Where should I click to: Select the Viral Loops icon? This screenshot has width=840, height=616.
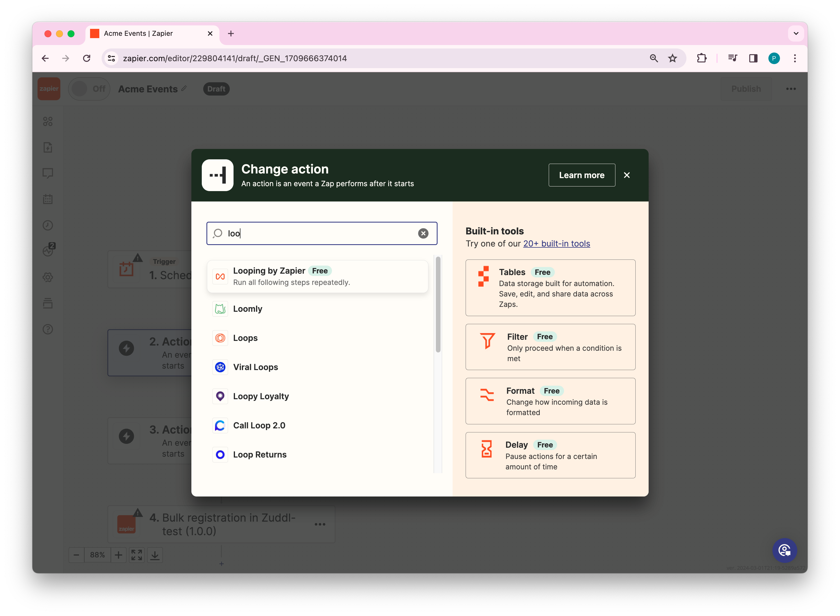220,367
